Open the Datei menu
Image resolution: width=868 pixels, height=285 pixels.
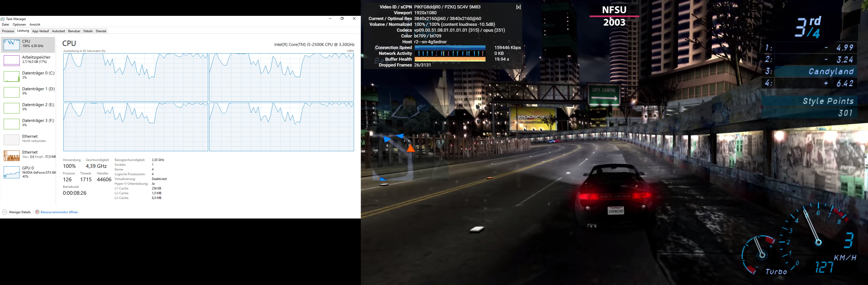tap(5, 25)
